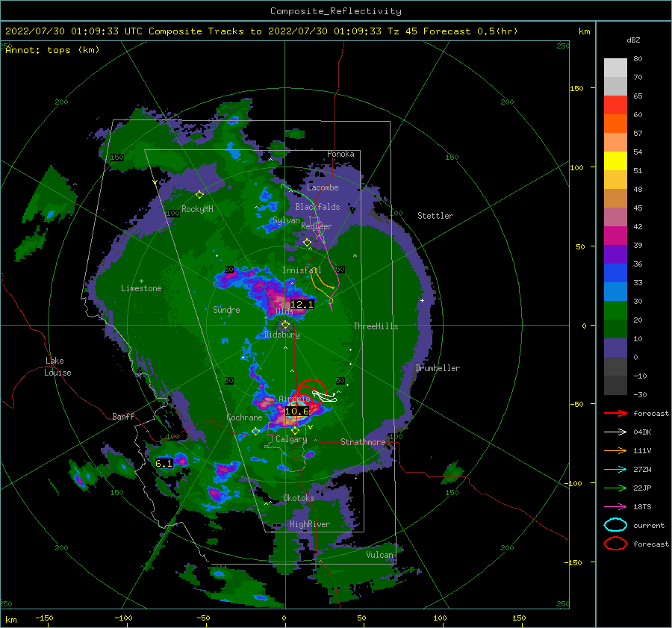Click the 12.1 storm top label
This screenshot has height=628, width=672.
[x=302, y=305]
